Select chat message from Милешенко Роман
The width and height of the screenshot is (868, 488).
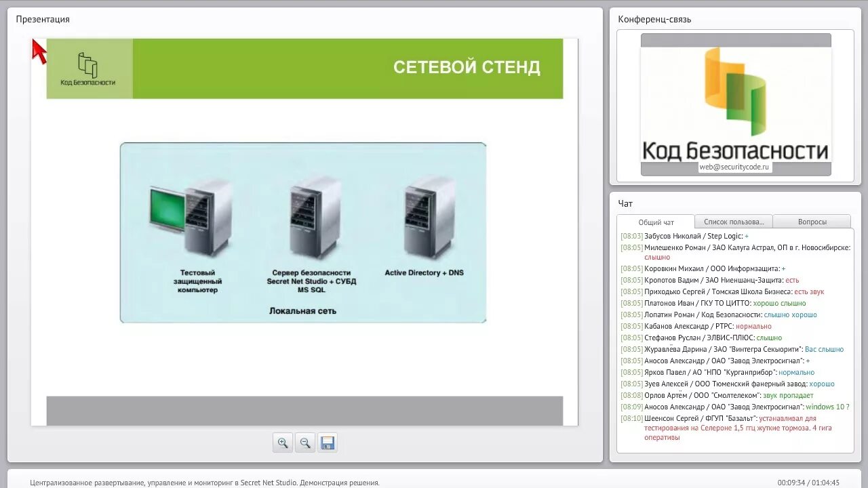tap(735, 252)
